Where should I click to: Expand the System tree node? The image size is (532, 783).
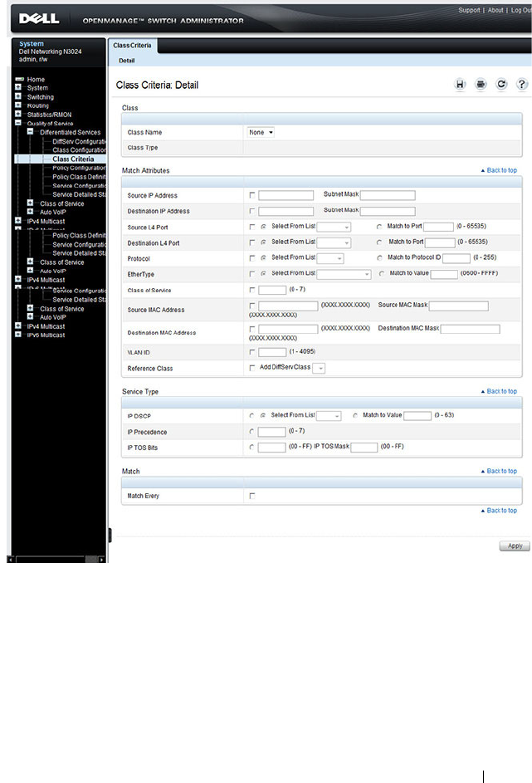[18, 87]
